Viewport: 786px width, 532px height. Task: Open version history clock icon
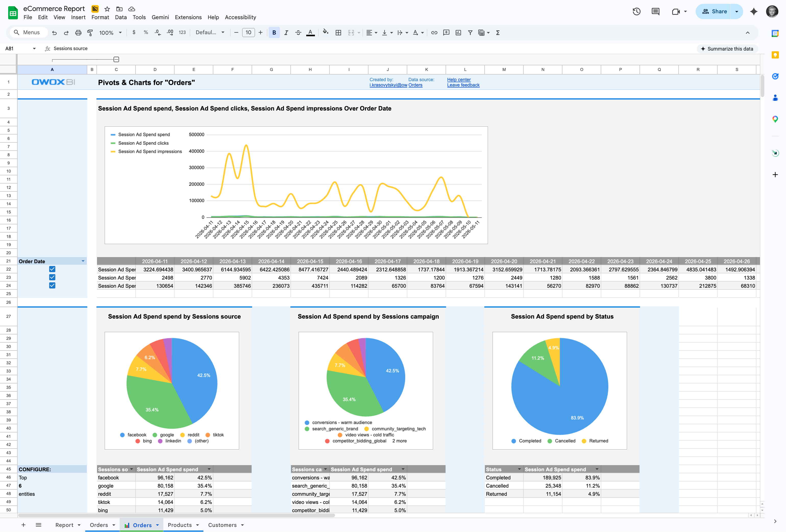pyautogui.click(x=636, y=11)
